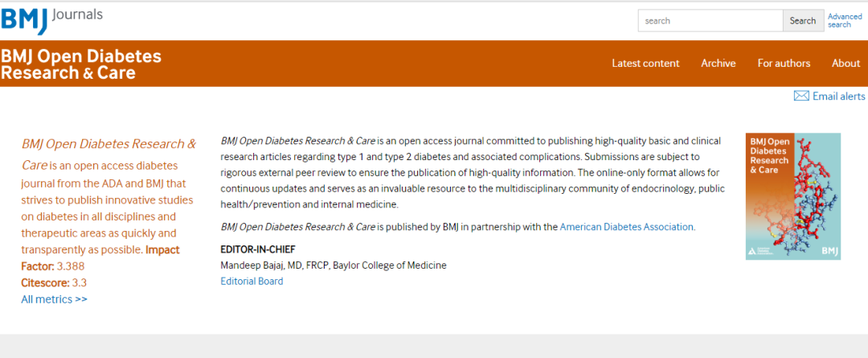
Task: Open the All metrics >> link
Action: click(54, 299)
